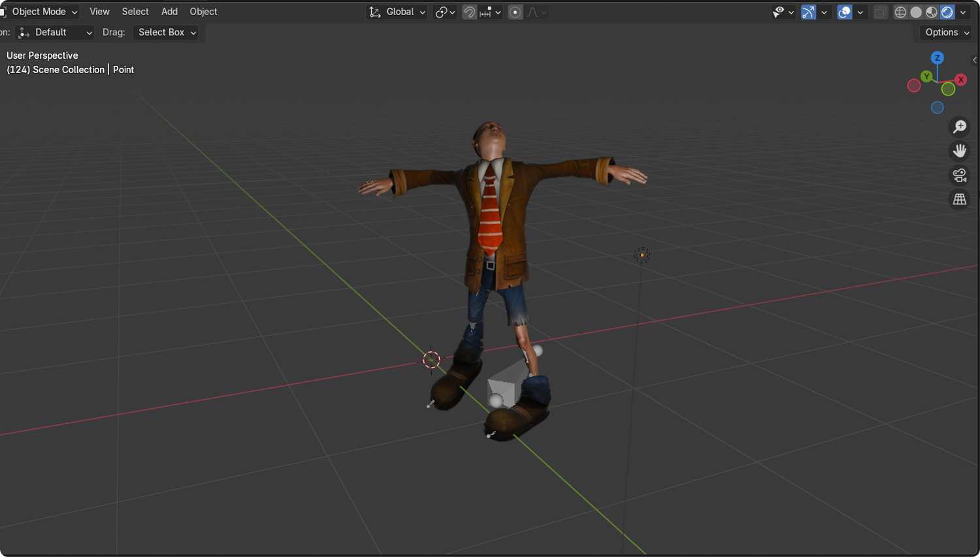Toggle the viewport overlays button
The height and width of the screenshot is (557, 980).
tap(845, 12)
